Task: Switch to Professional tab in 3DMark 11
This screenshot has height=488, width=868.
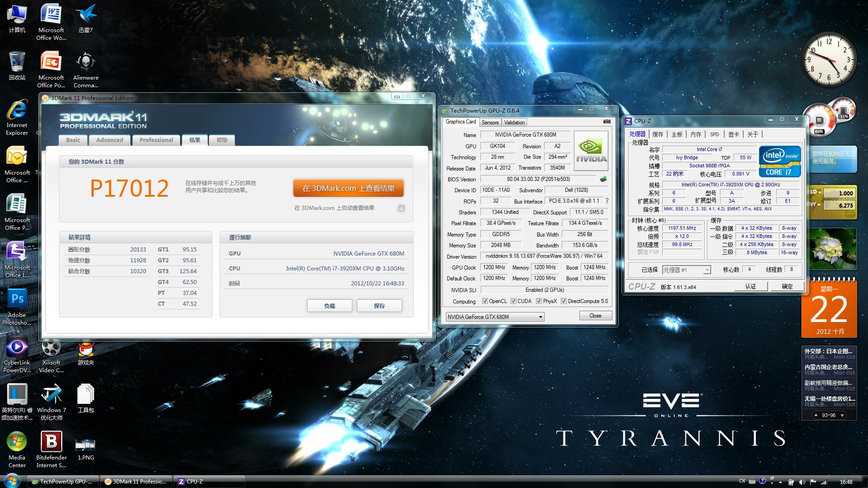Action: 156,140
